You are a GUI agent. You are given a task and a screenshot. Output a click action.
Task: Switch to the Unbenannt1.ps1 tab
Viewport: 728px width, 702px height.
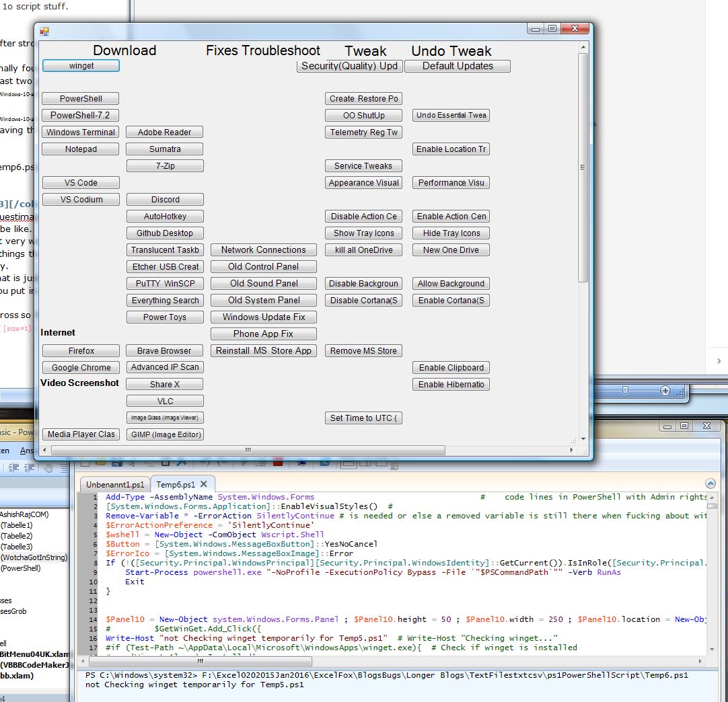coord(114,484)
